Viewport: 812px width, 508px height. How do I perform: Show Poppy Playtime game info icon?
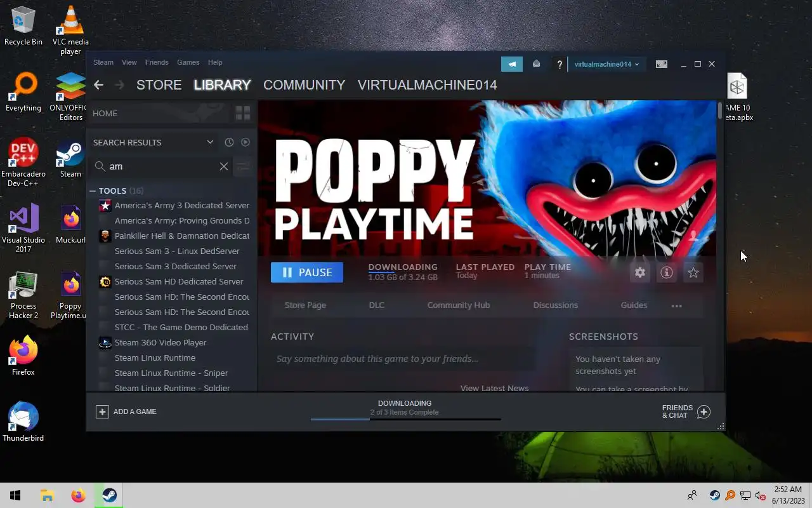(667, 272)
